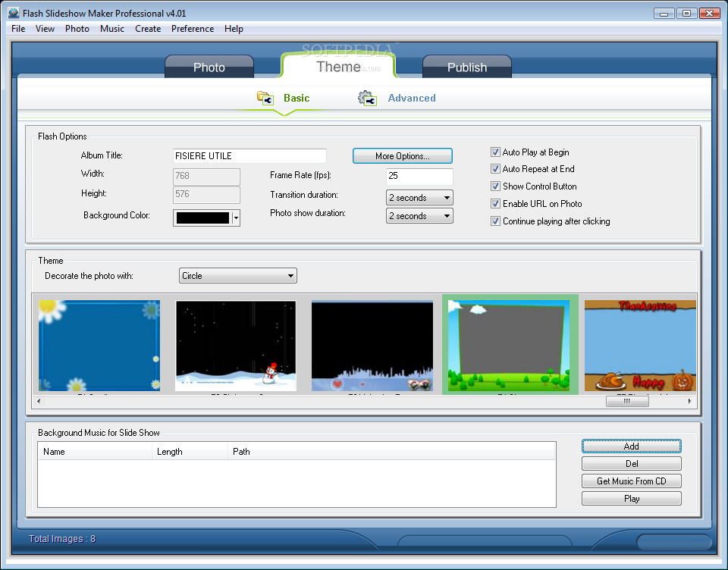Uncheck Enable URL on Photo
728x570 pixels.
point(495,204)
